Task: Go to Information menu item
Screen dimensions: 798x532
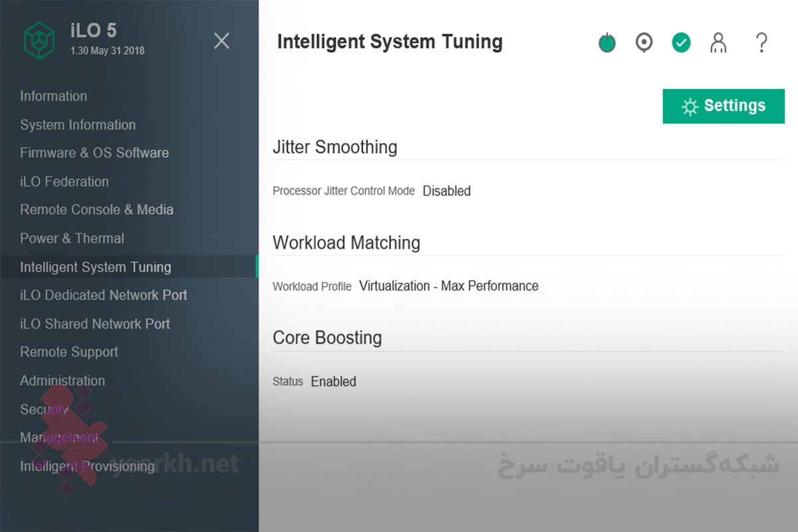Action: point(53,96)
